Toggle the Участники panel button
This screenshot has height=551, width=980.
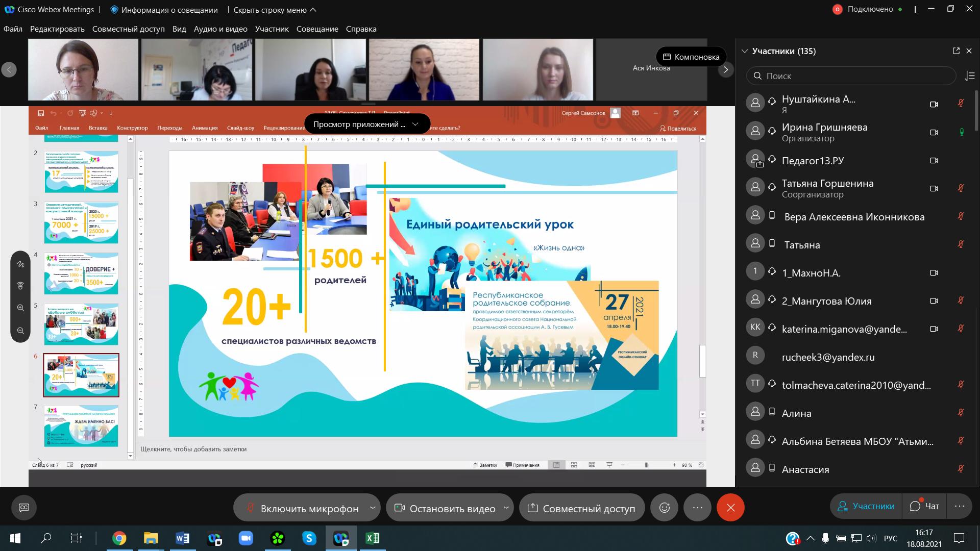pos(866,506)
